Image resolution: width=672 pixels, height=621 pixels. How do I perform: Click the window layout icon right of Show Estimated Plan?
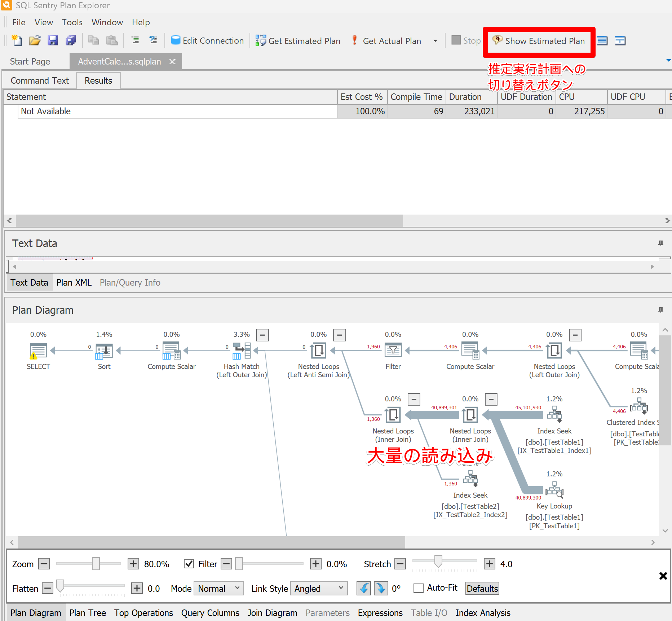point(602,41)
